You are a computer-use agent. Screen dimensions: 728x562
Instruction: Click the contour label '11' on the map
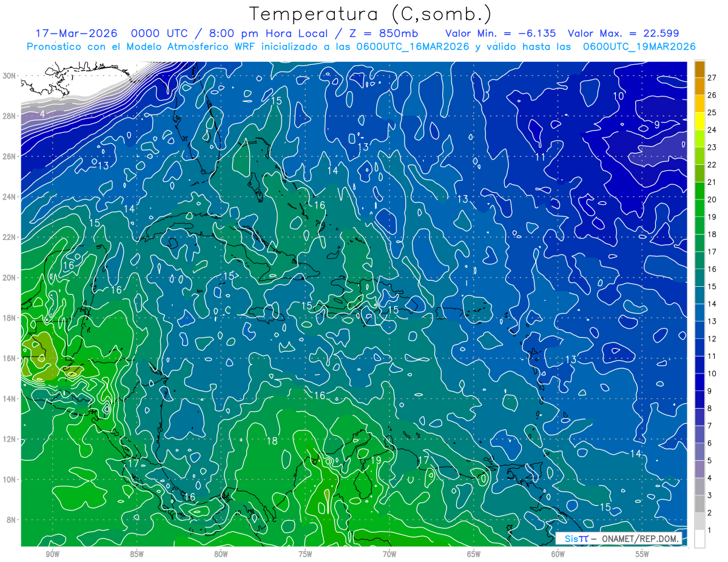pos(540,157)
